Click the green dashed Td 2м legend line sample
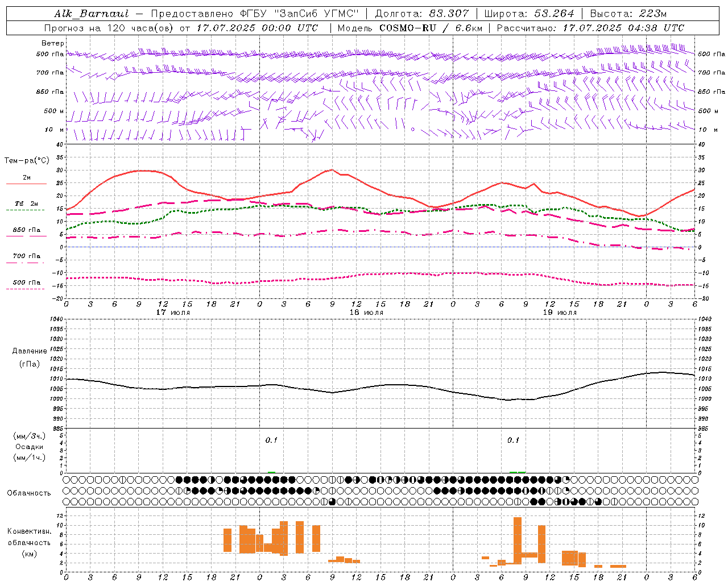This screenshot has height=582, width=728. point(26,210)
